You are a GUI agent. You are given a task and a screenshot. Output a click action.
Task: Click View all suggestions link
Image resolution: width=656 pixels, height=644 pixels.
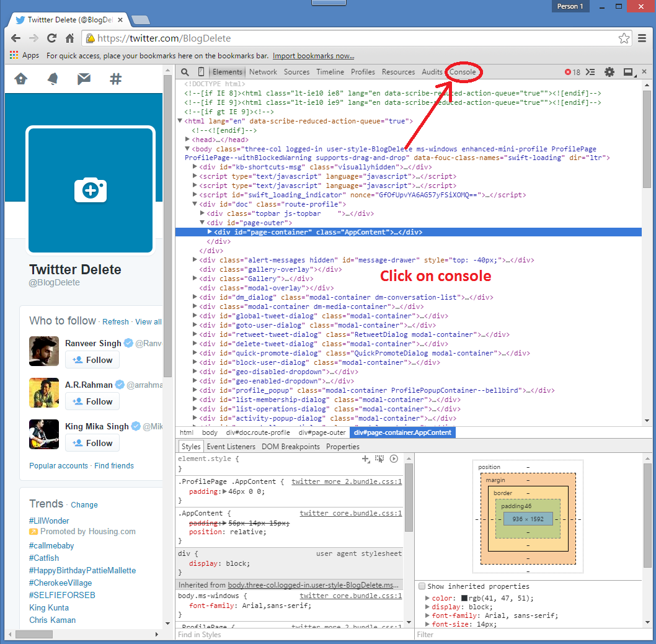point(148,321)
